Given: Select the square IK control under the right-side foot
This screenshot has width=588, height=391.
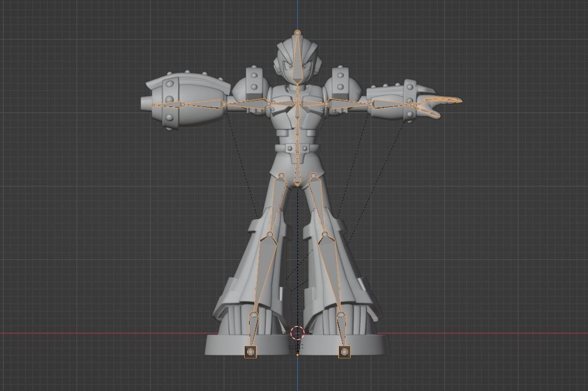Looking at the screenshot, I should [345, 351].
